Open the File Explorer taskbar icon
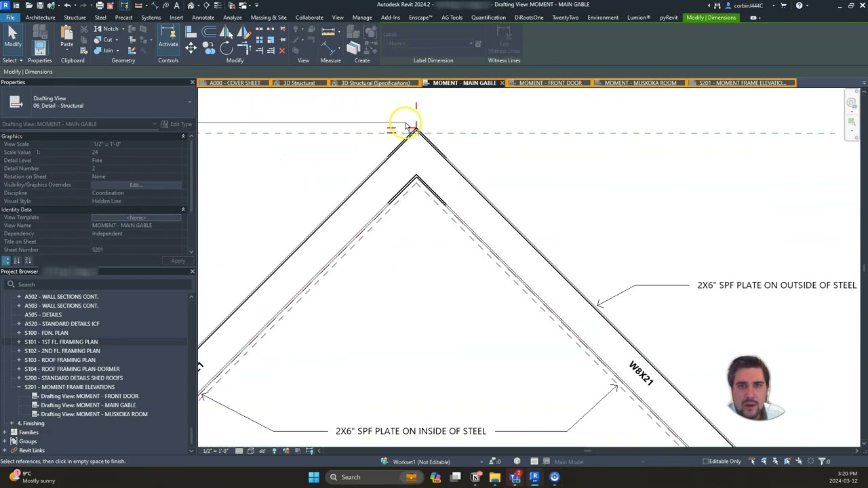The width and height of the screenshot is (868, 488). pos(495,477)
